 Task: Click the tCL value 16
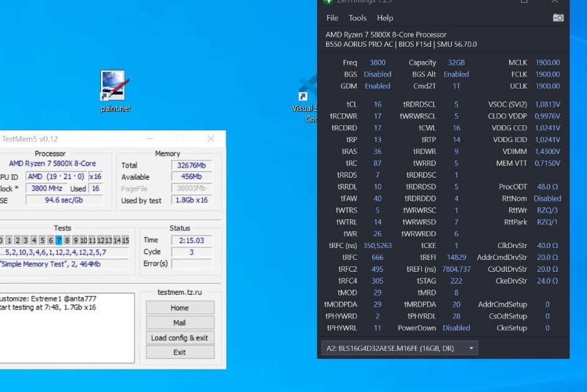point(378,105)
